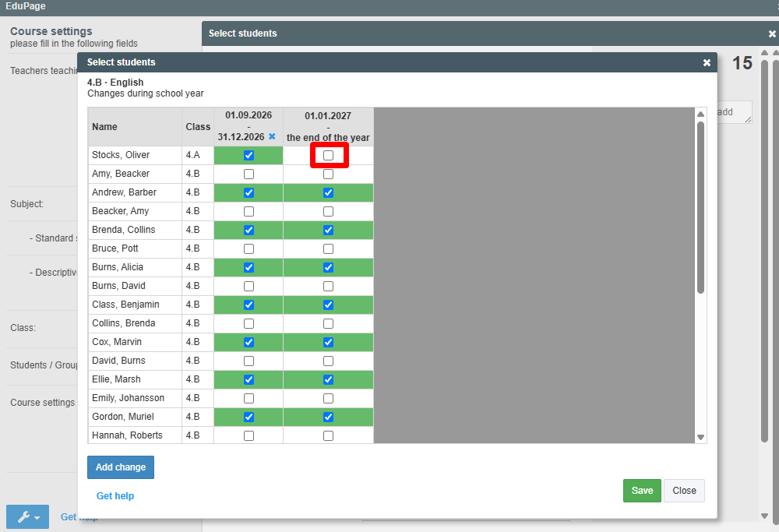Close the background Select students window
Screen dimensions: 779x532
tap(771, 33)
